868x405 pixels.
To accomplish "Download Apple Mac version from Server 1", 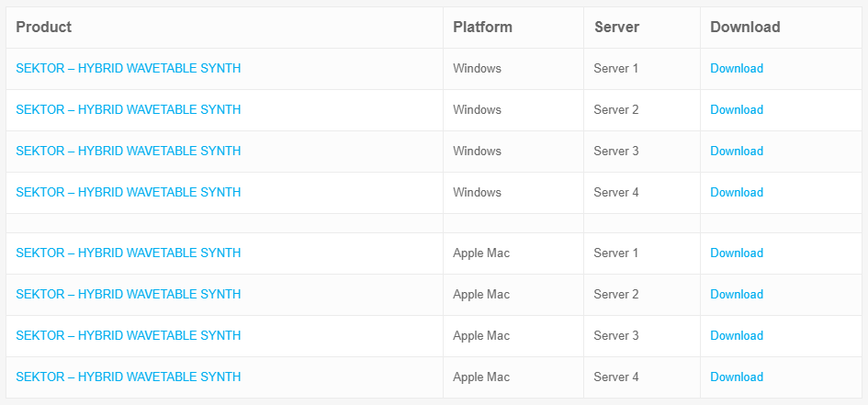I will [x=736, y=253].
